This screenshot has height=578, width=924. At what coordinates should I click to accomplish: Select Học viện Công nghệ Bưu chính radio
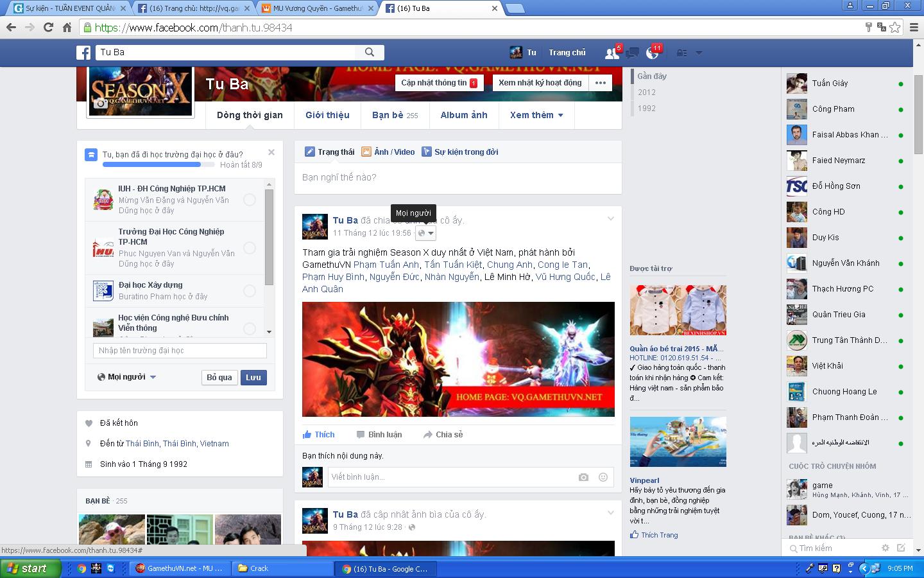pyautogui.click(x=250, y=328)
